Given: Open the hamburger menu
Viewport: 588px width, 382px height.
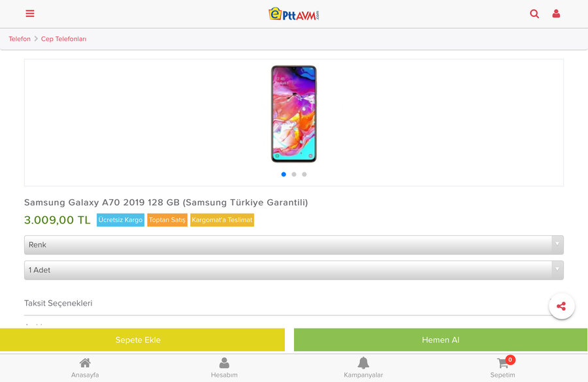Looking at the screenshot, I should [30, 14].
